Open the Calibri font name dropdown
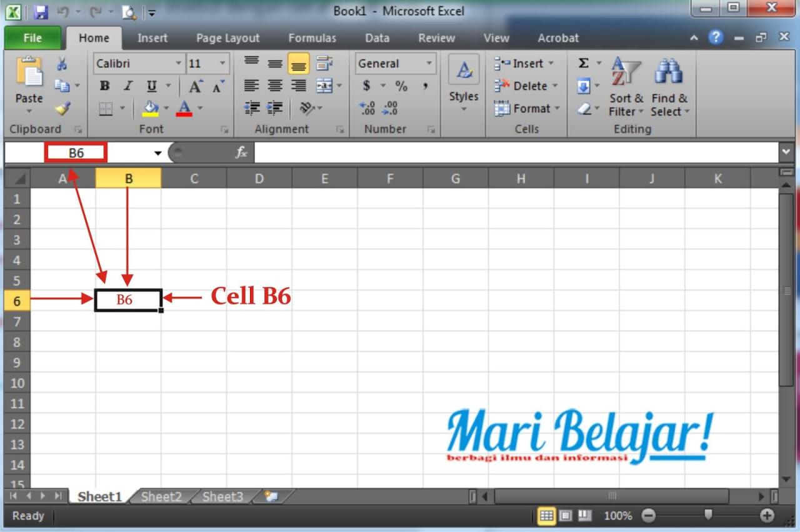This screenshot has height=532, width=800. click(x=178, y=63)
